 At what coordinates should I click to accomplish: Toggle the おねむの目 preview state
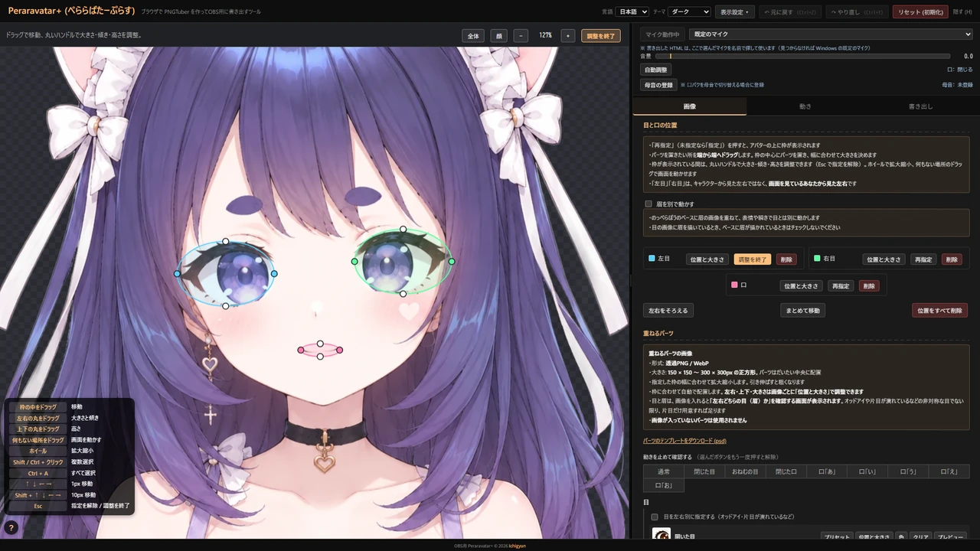click(745, 471)
